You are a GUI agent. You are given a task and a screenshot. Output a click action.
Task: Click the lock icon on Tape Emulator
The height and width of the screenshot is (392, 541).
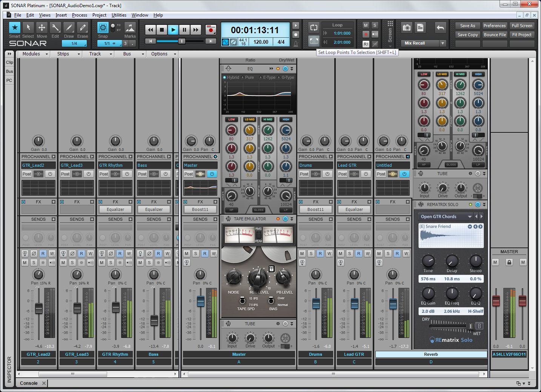pos(271,269)
